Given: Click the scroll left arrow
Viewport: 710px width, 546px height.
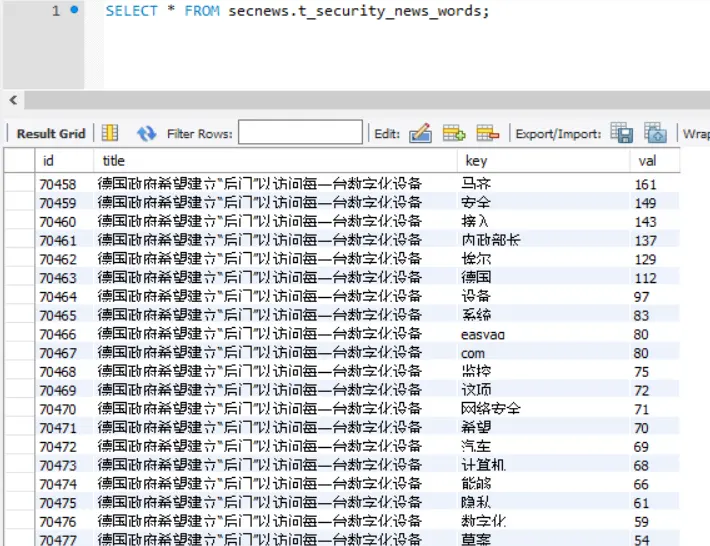Looking at the screenshot, I should pyautogui.click(x=14, y=100).
